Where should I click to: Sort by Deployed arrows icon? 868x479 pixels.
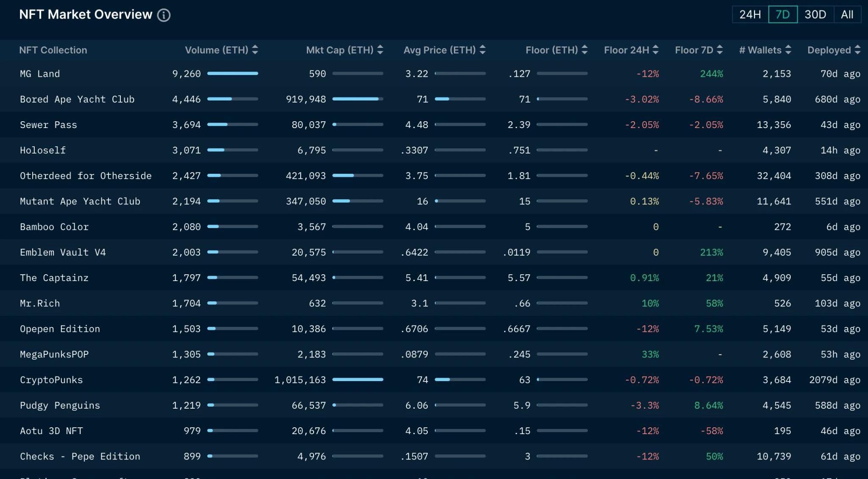coord(857,50)
